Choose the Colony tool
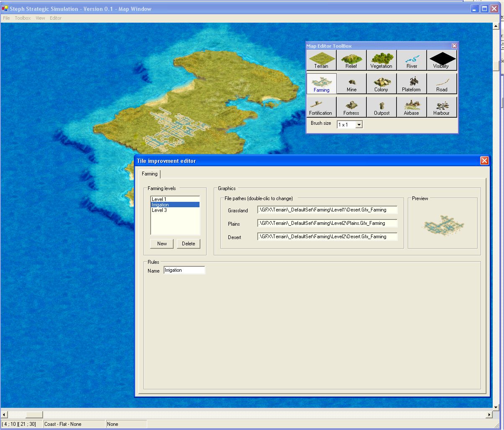Viewport: 504px width, 430px height. point(381,83)
